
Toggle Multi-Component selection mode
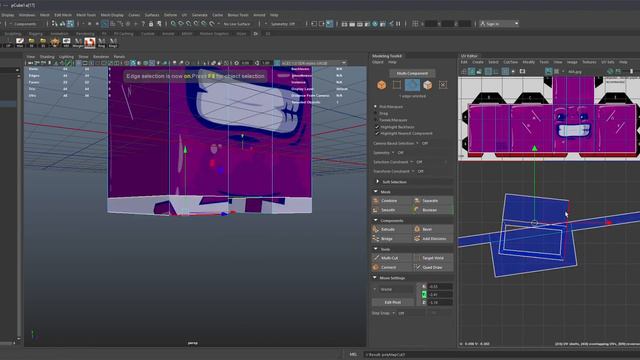point(412,73)
